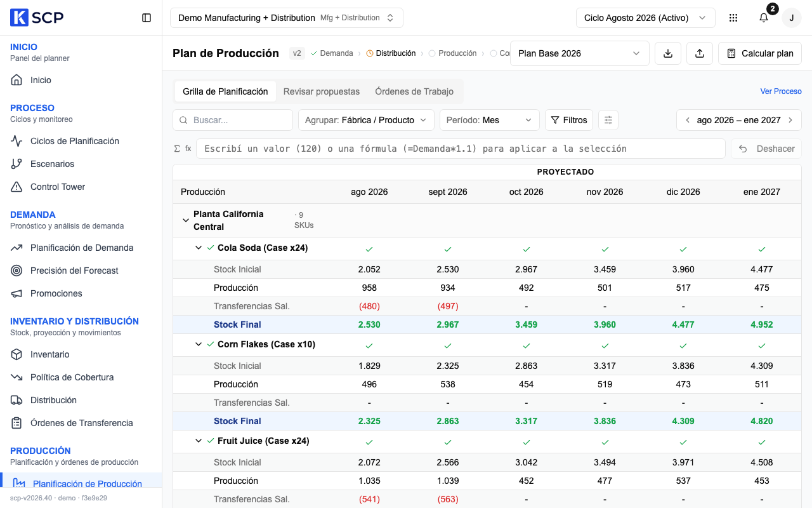Go to next period range arrow
Screen dimensions: 812x508
click(x=790, y=120)
